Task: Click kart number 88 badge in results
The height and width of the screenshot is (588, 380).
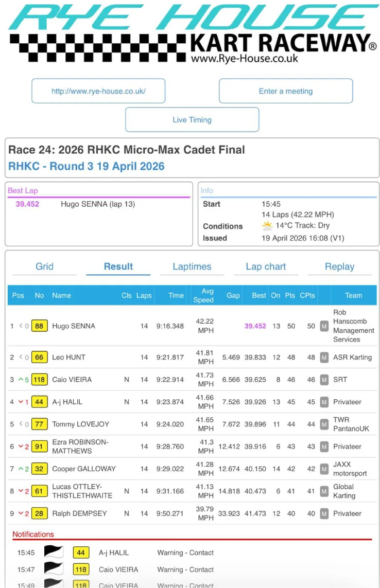Action: [40, 326]
